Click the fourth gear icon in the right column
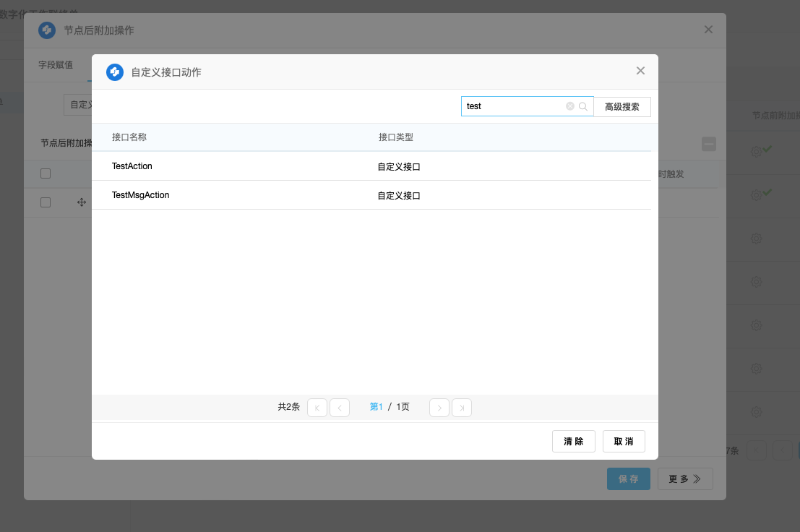Viewport: 800px width, 532px height. click(x=756, y=282)
